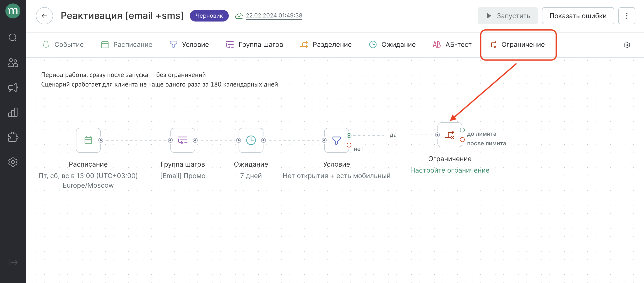Go back with the arrow button
Screen dimensions: 644x283
tap(44, 16)
